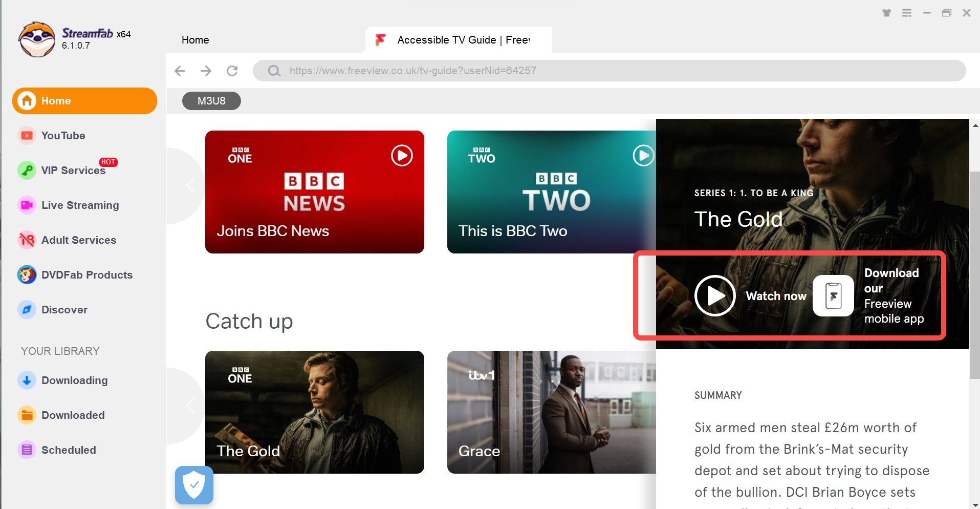Show the Downloaded library list
Image resolution: width=980 pixels, height=509 pixels.
coord(73,415)
